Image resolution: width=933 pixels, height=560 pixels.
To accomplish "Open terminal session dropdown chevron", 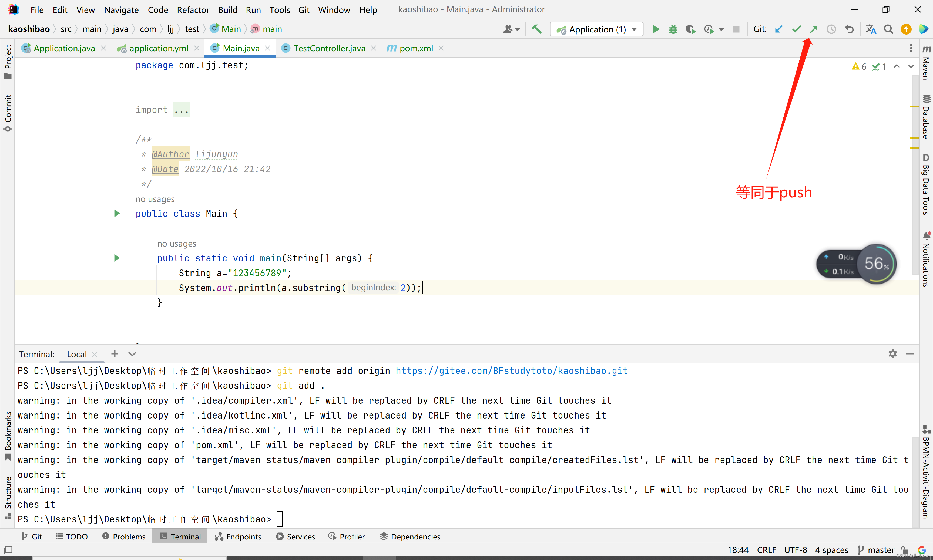I will [x=132, y=354].
